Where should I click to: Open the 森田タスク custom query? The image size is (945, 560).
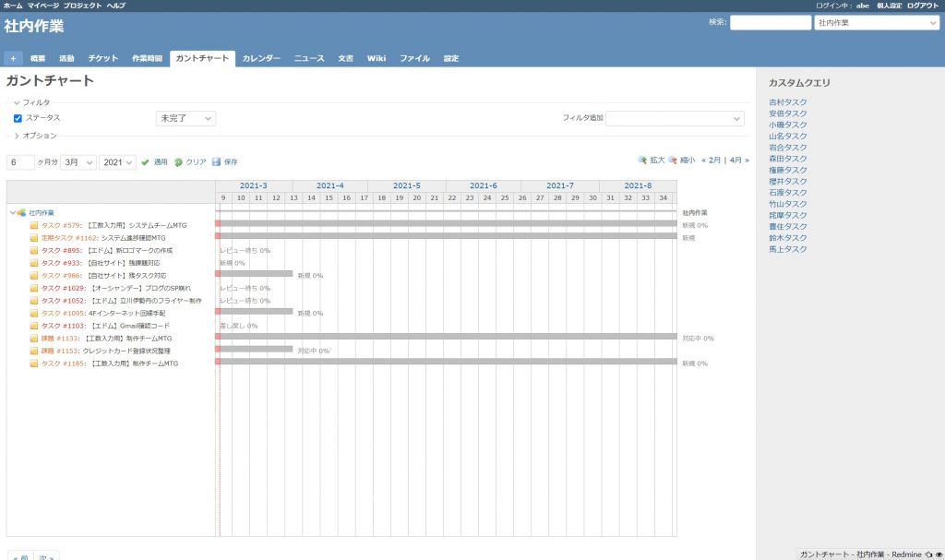tap(788, 159)
